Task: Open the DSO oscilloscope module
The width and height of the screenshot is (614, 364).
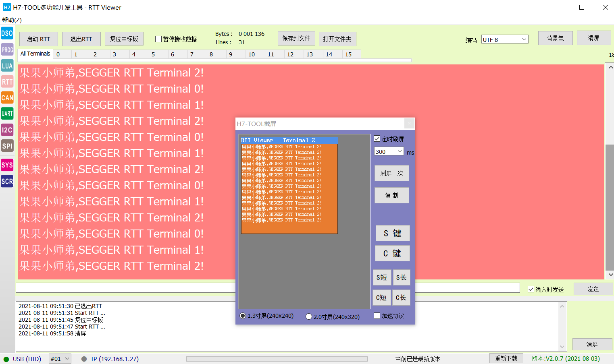Action: click(7, 33)
